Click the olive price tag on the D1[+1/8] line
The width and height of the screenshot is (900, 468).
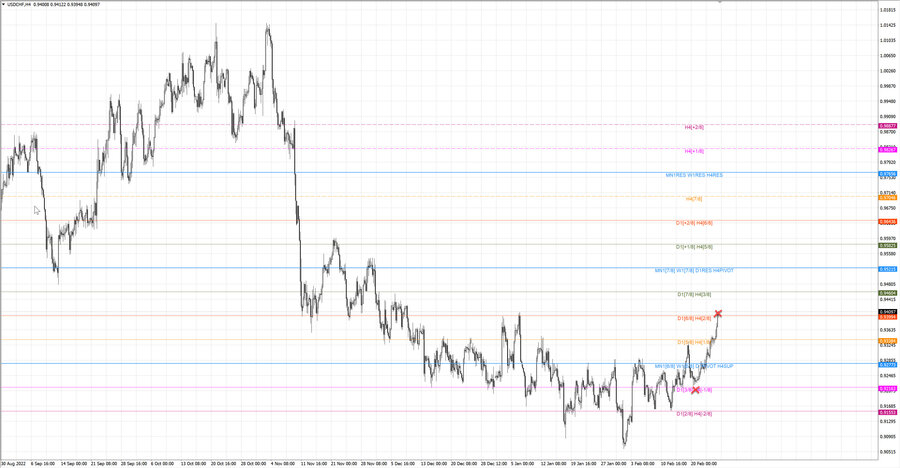tap(888, 246)
